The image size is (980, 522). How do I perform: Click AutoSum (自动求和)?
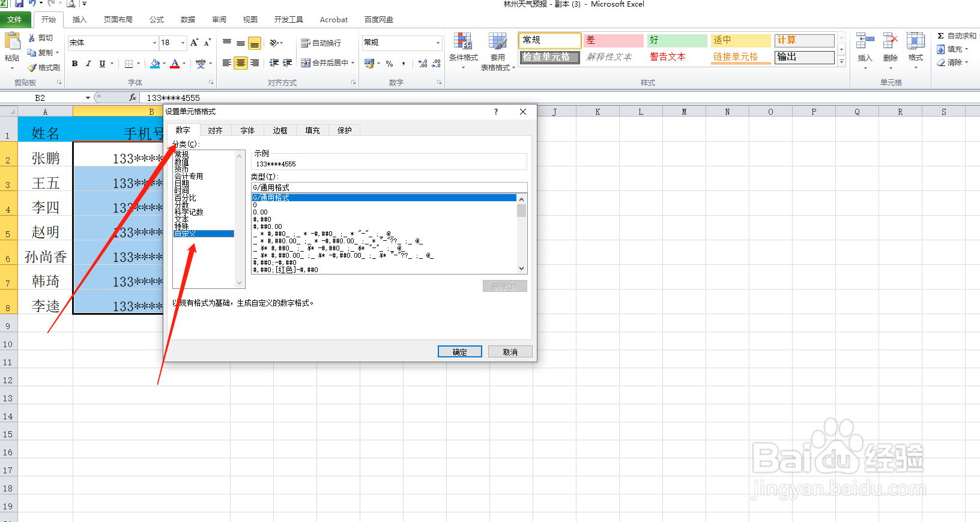pos(957,36)
